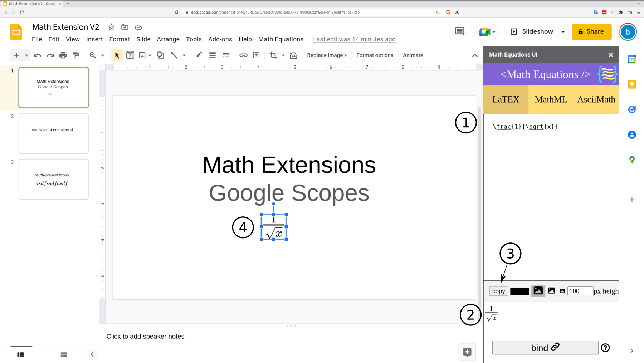Switch to the MathML tab
The height and width of the screenshot is (363, 644).
(551, 99)
